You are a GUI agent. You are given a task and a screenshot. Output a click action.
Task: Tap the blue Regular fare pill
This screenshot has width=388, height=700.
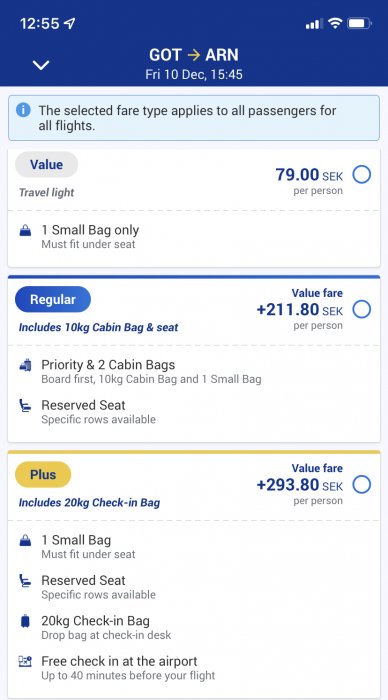coord(53,300)
